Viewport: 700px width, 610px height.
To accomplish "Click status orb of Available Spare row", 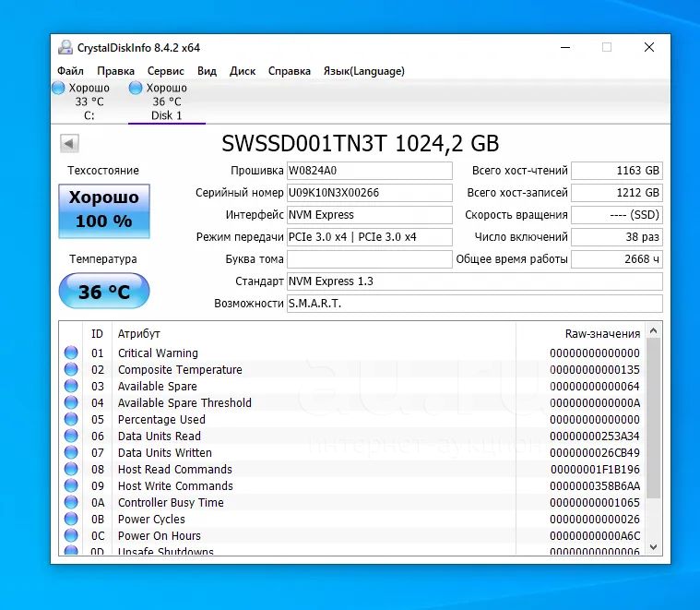I will tap(71, 386).
